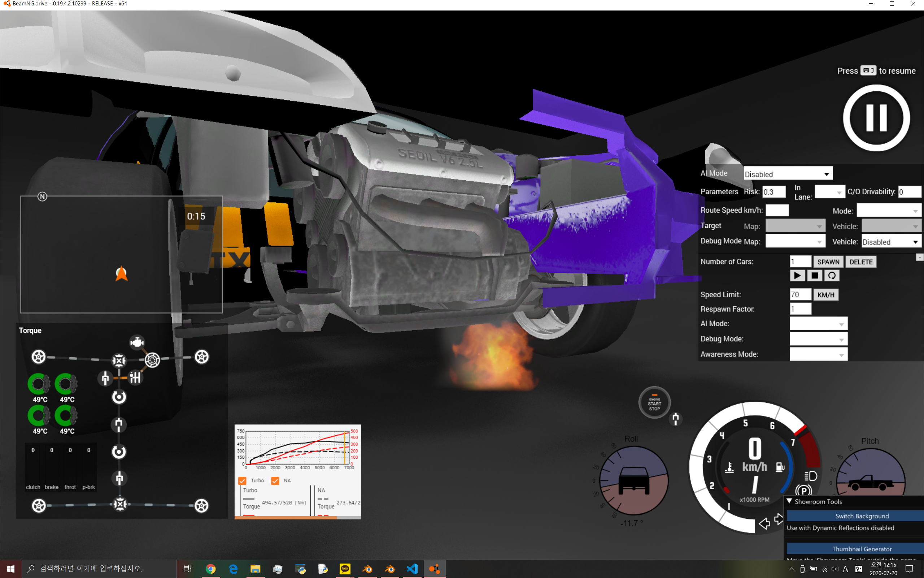924x578 pixels.
Task: Click the Roll angle gauge
Action: coord(633,481)
